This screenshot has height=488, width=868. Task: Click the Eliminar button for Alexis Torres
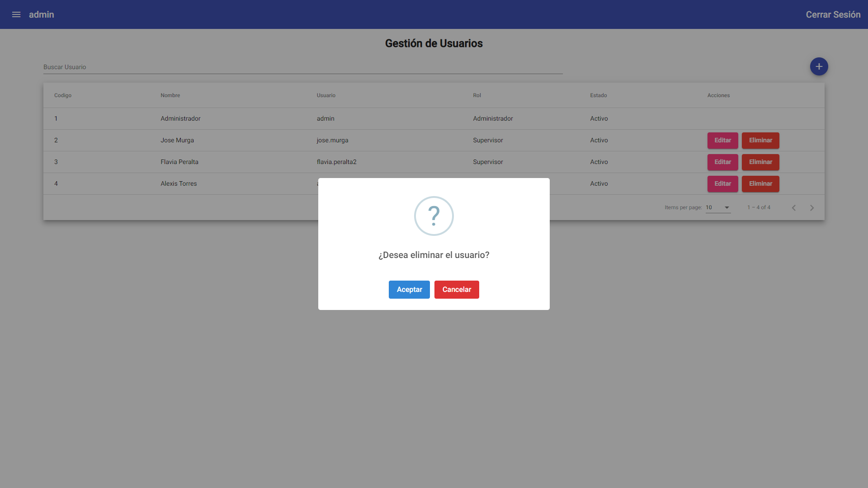click(760, 183)
